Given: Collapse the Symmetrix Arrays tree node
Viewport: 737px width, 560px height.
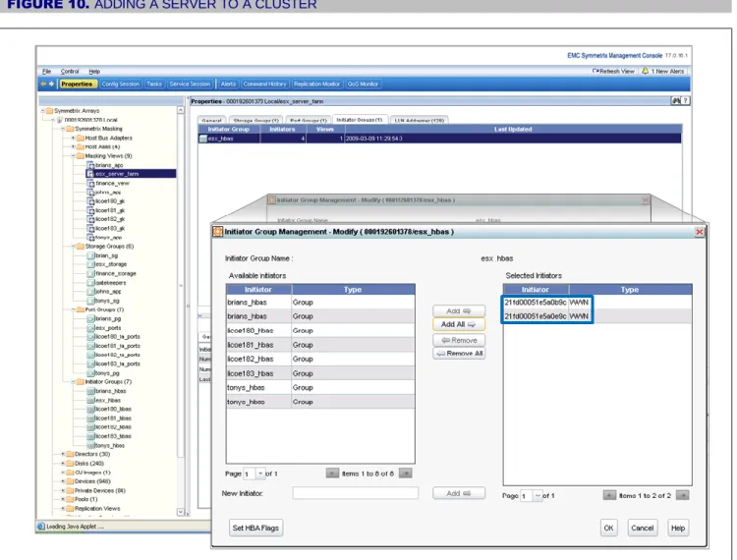Looking at the screenshot, I should tap(43, 111).
